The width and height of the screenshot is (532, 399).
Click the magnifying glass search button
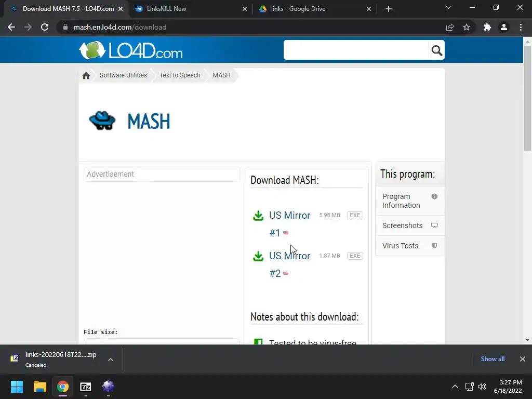[x=436, y=50]
